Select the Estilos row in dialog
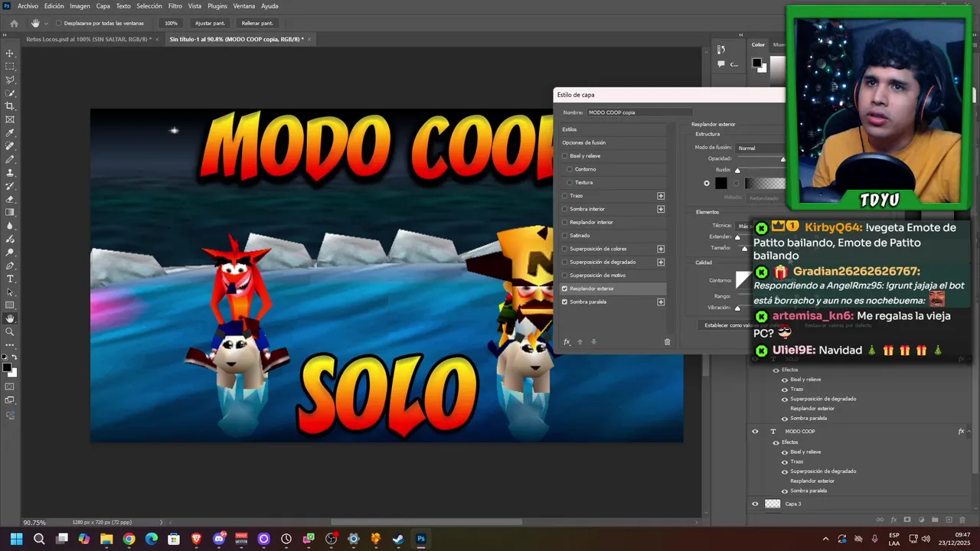The image size is (980, 551). (612, 129)
